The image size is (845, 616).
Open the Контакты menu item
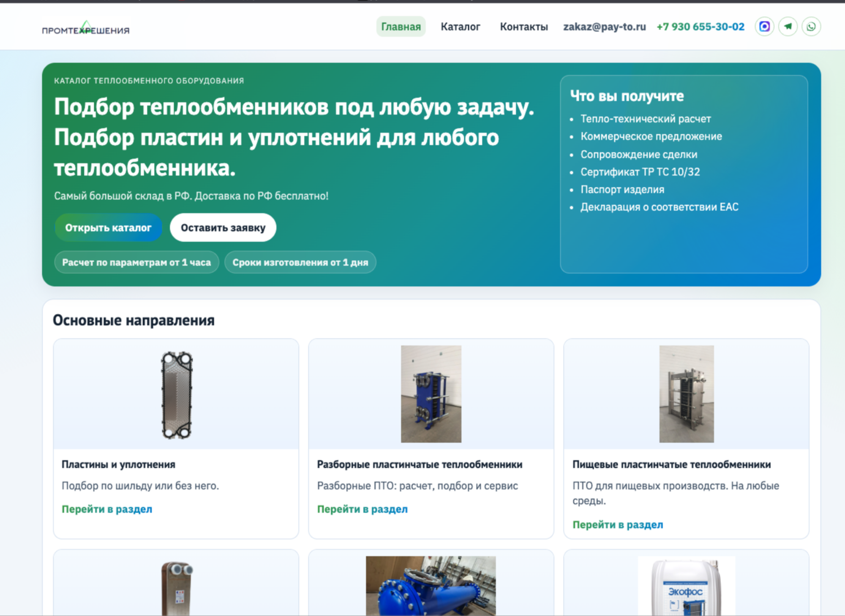523,27
